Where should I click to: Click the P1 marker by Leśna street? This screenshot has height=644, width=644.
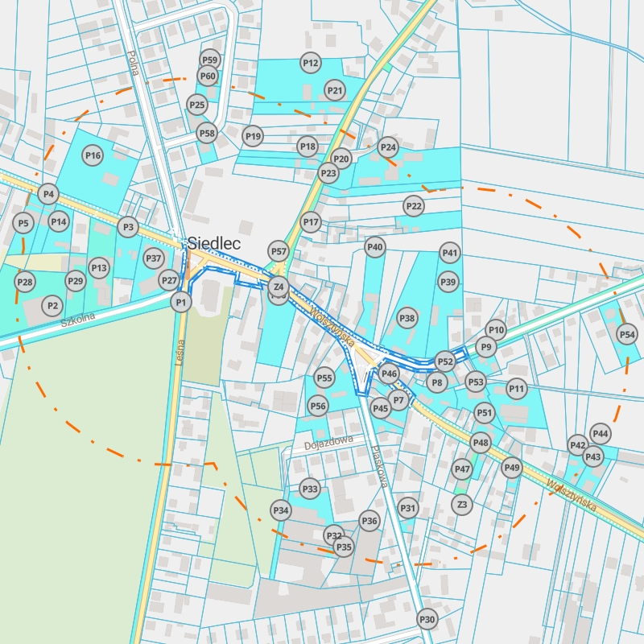click(x=181, y=302)
